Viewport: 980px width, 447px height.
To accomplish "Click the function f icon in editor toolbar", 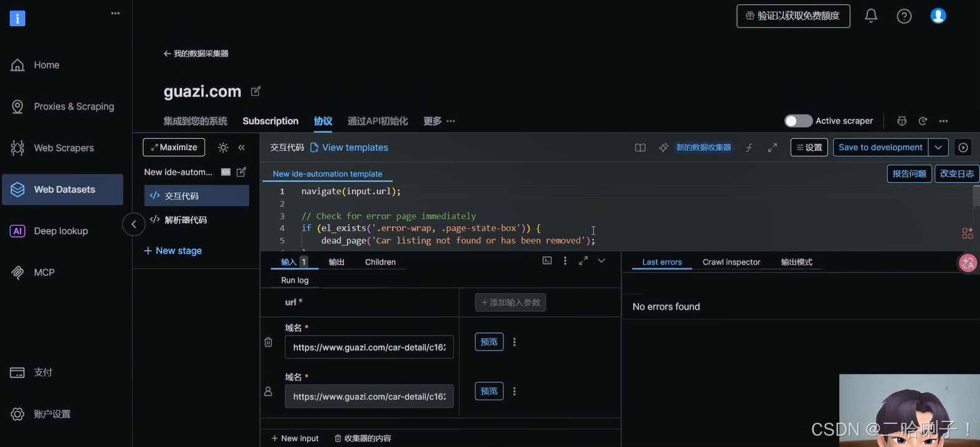I will pos(749,148).
